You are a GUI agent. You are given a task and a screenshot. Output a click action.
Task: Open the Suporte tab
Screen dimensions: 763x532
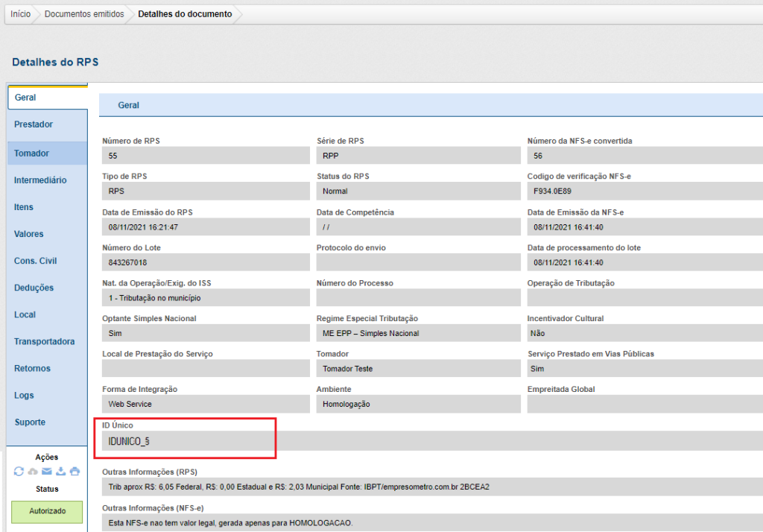point(30,422)
